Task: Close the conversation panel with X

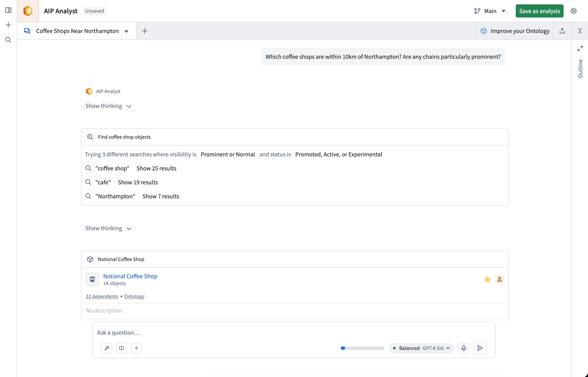Action: point(580,31)
